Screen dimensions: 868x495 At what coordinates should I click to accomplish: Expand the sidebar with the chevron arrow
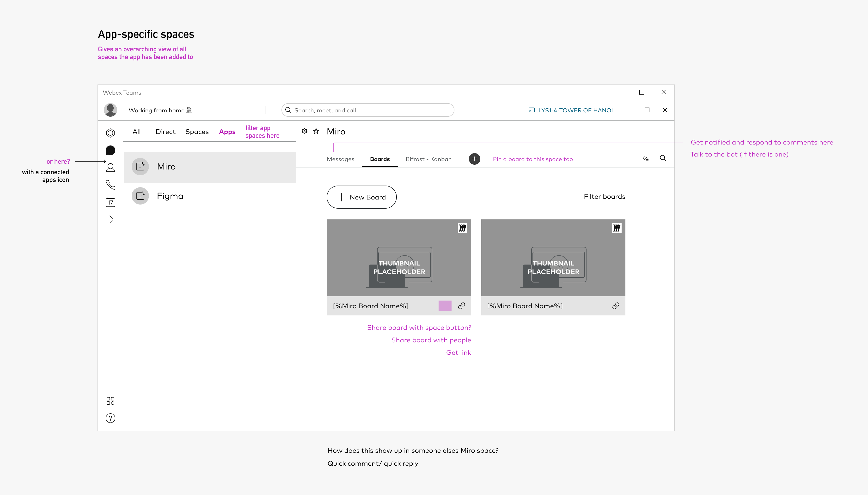(x=111, y=219)
